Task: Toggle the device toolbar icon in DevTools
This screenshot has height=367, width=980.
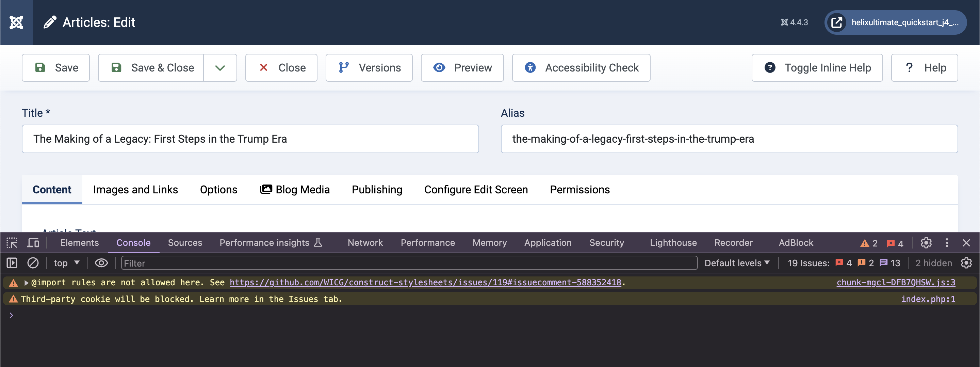Action: pos(33,243)
